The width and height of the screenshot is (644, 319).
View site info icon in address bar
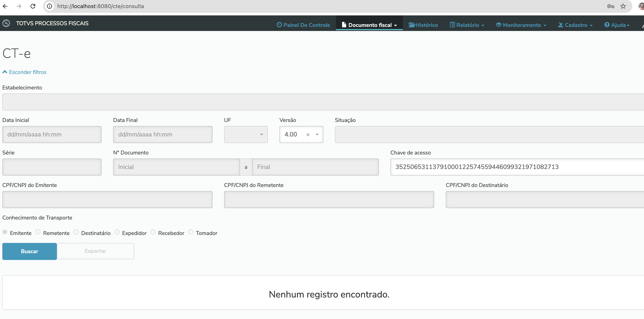[x=50, y=6]
